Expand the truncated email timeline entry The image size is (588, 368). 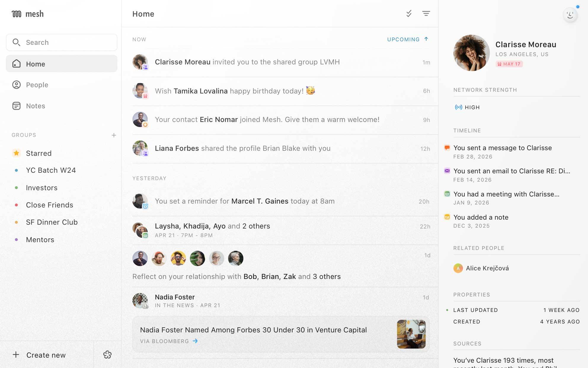[511, 171]
